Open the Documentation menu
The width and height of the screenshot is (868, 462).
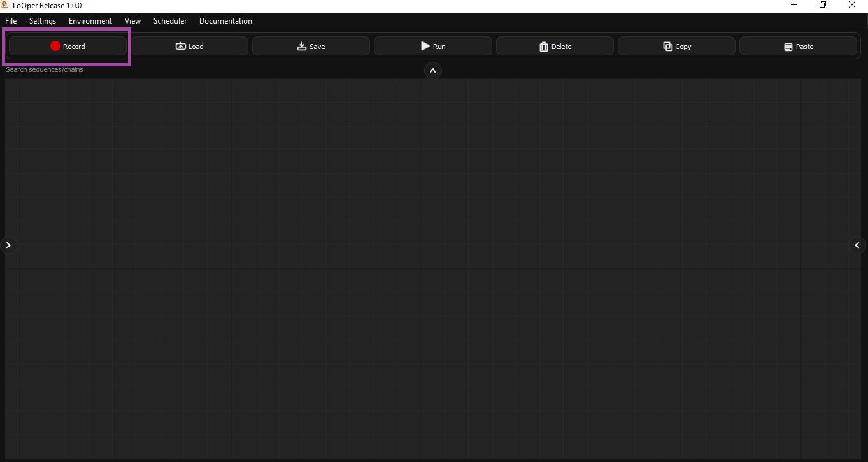click(225, 20)
